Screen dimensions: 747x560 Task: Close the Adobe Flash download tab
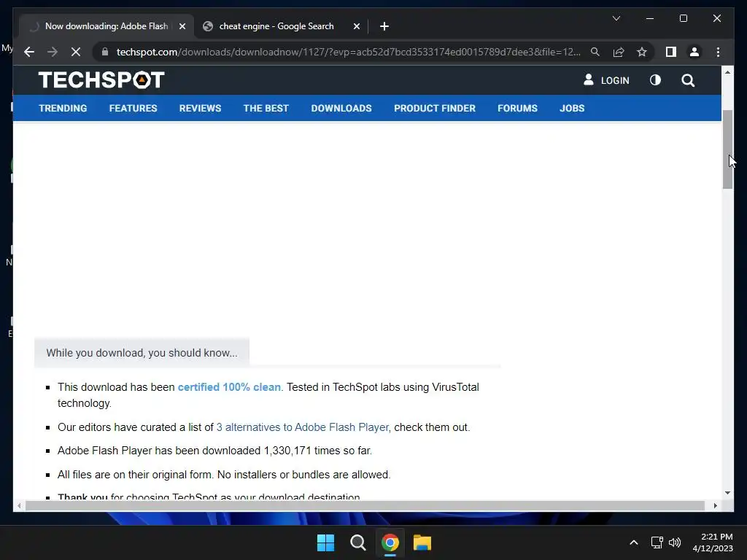(182, 26)
